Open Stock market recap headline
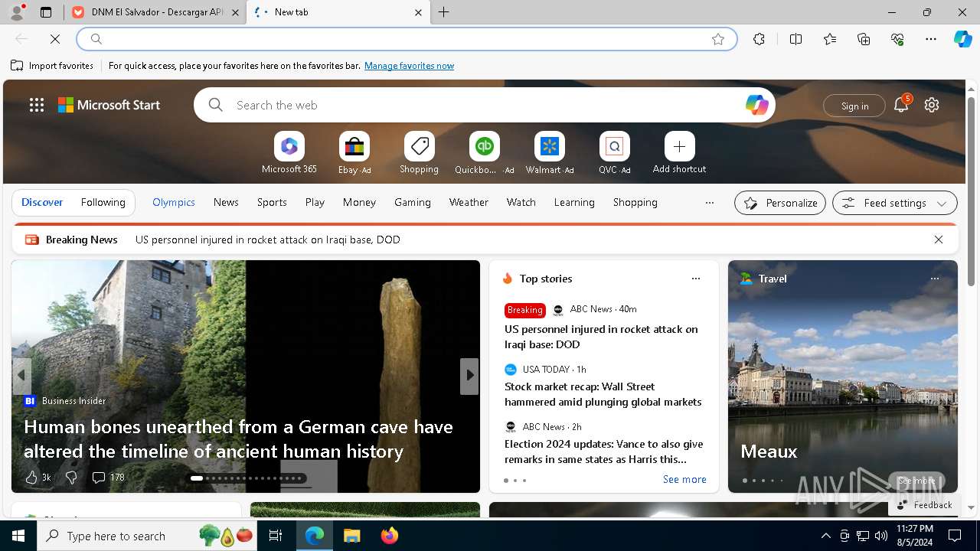This screenshot has height=551, width=980. pos(603,394)
